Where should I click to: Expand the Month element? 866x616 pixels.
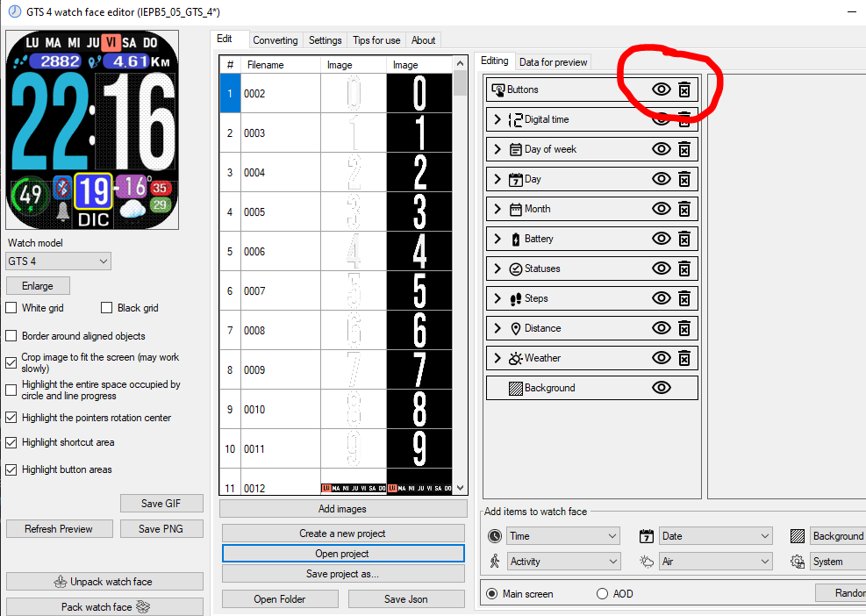click(497, 209)
